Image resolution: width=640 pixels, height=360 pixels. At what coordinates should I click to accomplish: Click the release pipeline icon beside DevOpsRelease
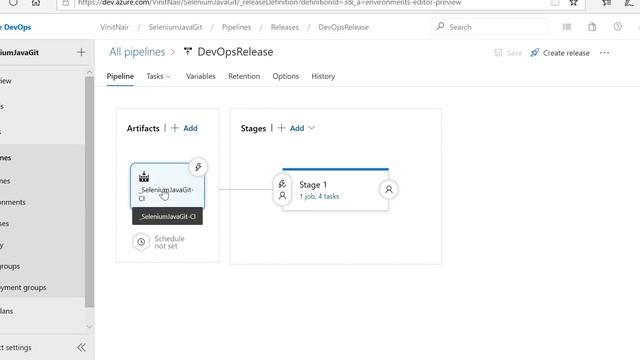tap(188, 51)
